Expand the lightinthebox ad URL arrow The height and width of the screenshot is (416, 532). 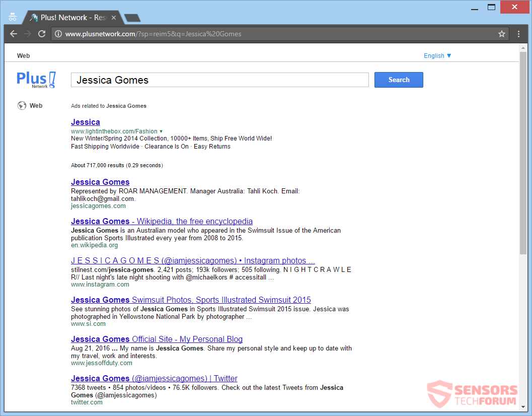pos(161,131)
